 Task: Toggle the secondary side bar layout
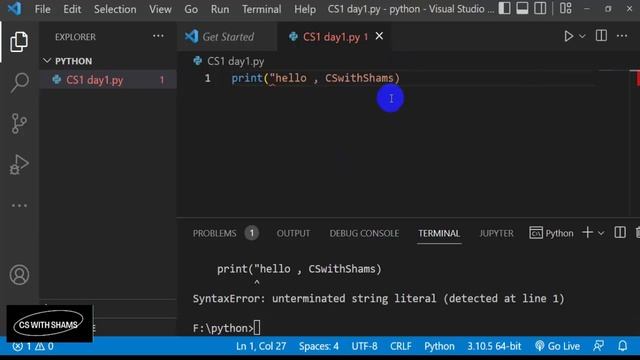pyautogui.click(x=540, y=9)
